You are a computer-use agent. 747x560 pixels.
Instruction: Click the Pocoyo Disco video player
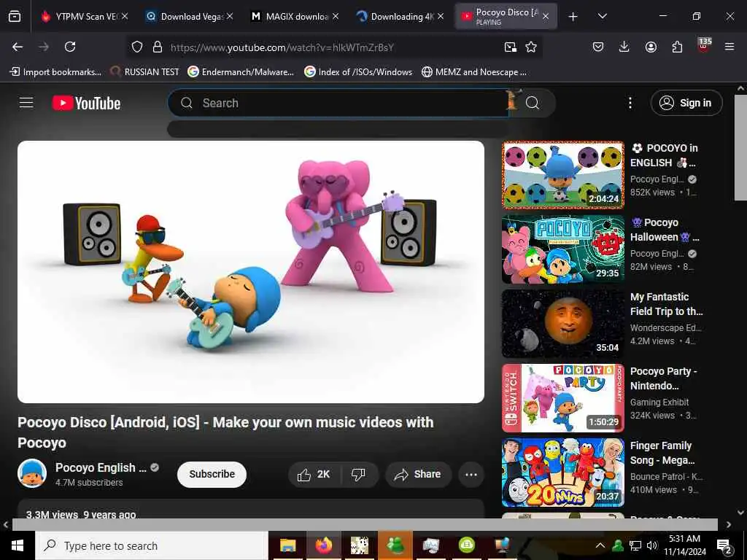click(251, 272)
